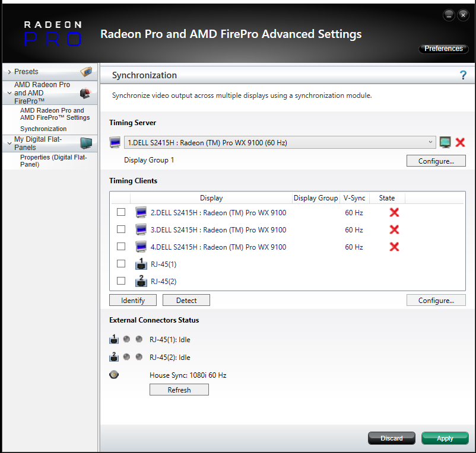476x453 pixels.
Task: Click the monitor icon for 2.DELL S2415H
Action: point(141,212)
